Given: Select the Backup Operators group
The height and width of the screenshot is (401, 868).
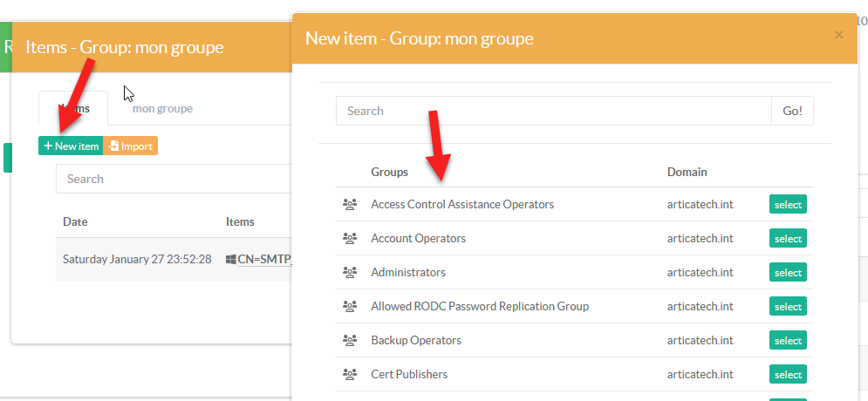Looking at the screenshot, I should [x=787, y=341].
